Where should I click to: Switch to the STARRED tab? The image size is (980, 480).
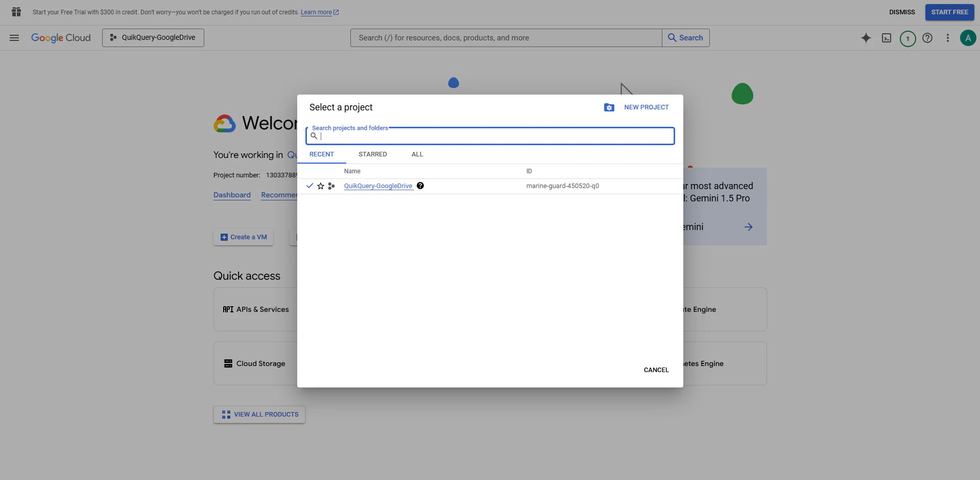tap(373, 154)
